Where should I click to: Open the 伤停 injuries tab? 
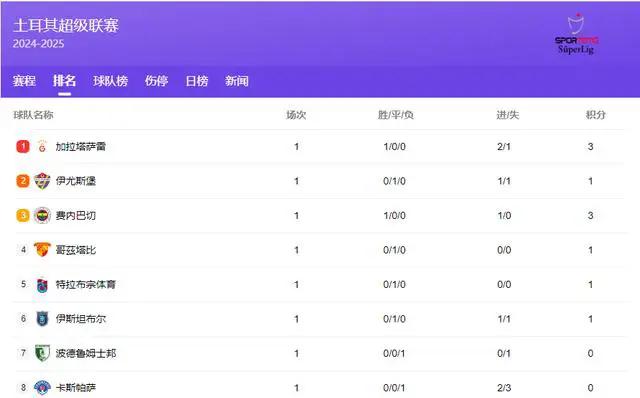[x=156, y=81]
